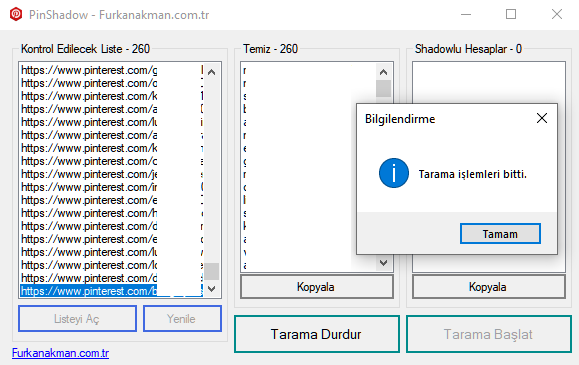Copy the Temiz list with Kopyala
This screenshot has height=365, width=579.
[x=317, y=287]
